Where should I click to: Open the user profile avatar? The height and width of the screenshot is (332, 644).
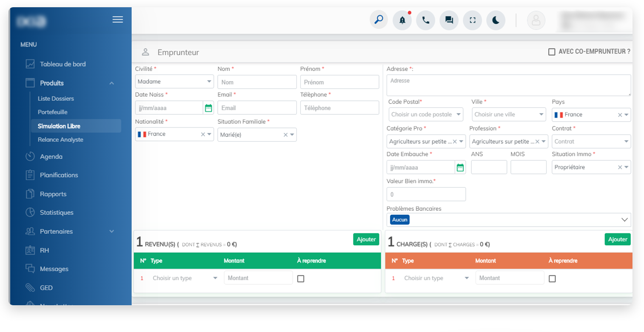pos(536,20)
